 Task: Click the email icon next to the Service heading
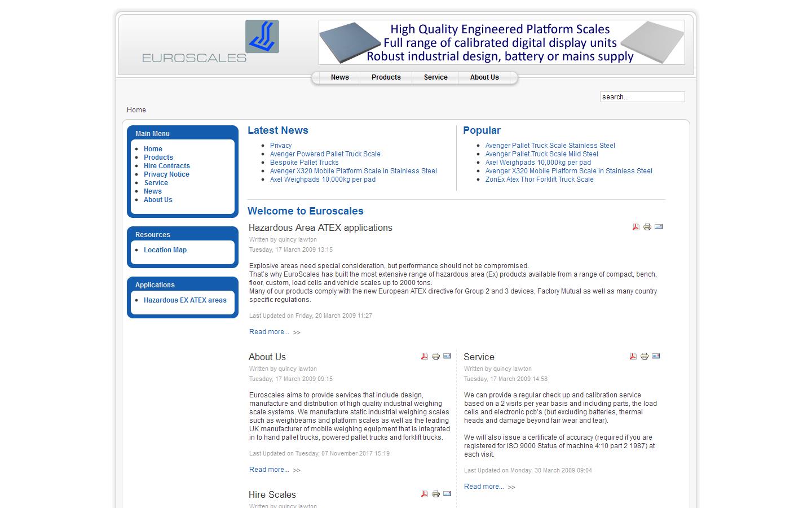tap(656, 356)
